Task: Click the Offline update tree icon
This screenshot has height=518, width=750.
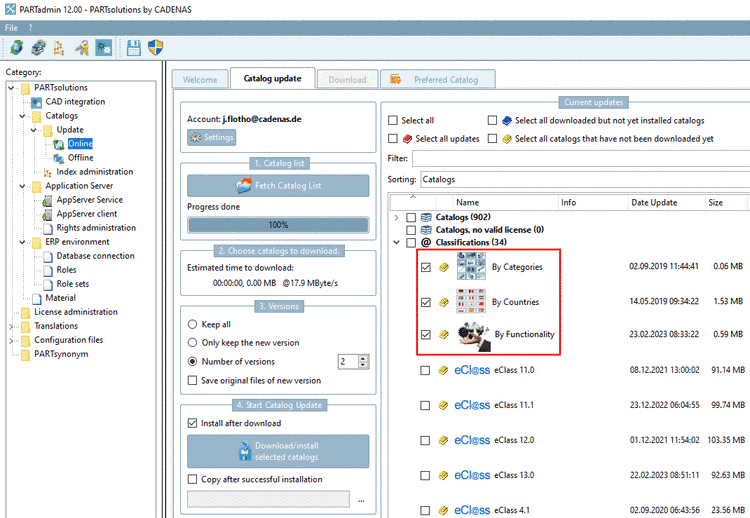Action: (x=59, y=158)
